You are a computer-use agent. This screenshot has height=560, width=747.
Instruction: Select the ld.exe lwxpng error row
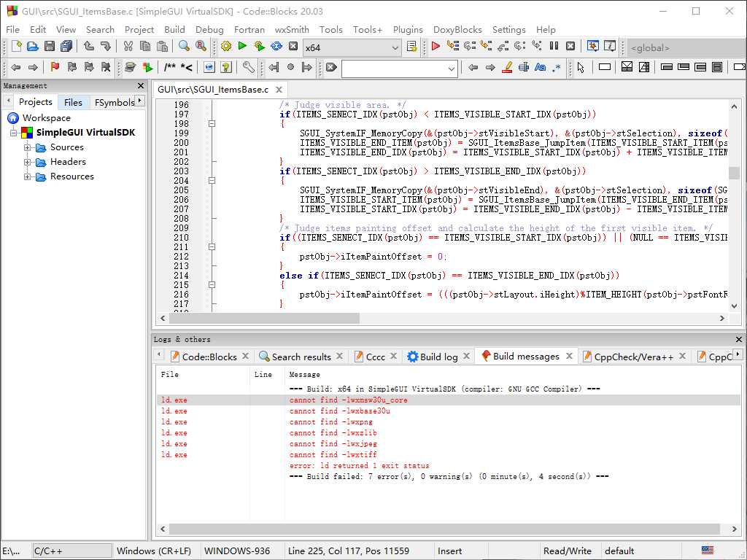point(448,422)
